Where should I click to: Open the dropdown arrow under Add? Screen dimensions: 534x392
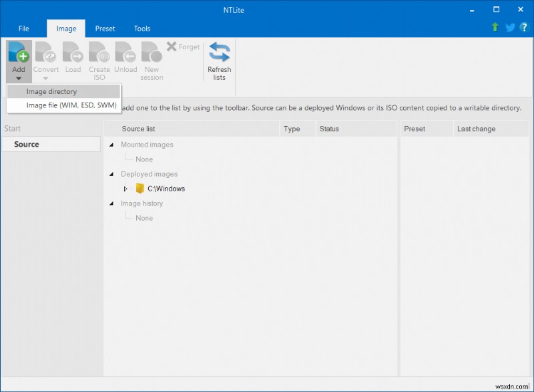[18, 78]
